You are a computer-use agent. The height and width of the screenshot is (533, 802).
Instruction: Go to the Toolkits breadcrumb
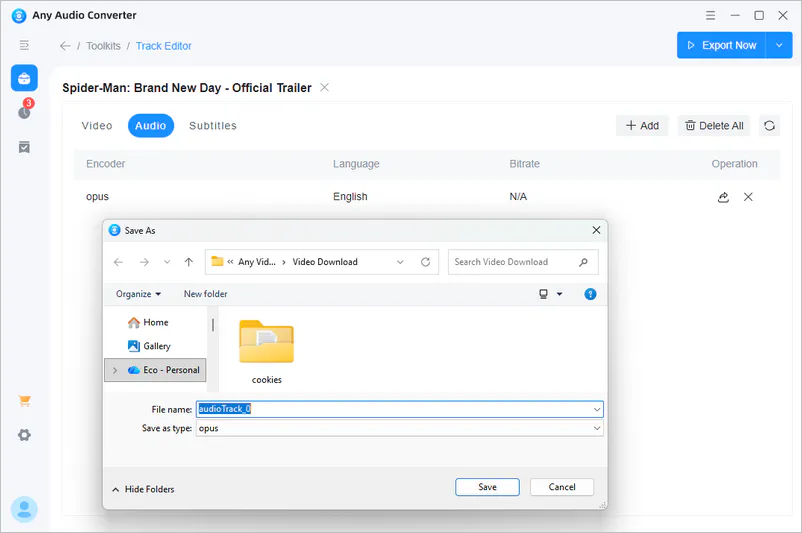103,46
